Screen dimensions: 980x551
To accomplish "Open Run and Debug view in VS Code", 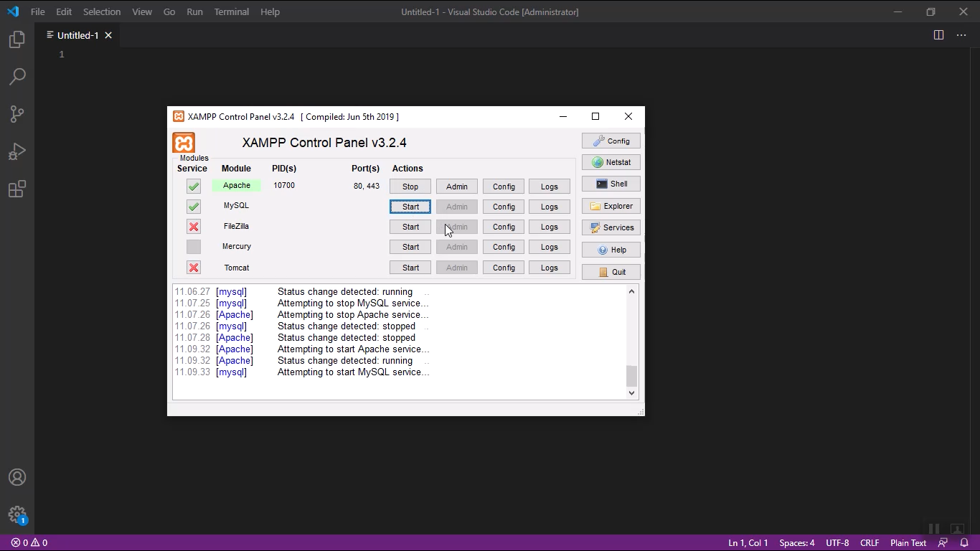I will [x=17, y=151].
